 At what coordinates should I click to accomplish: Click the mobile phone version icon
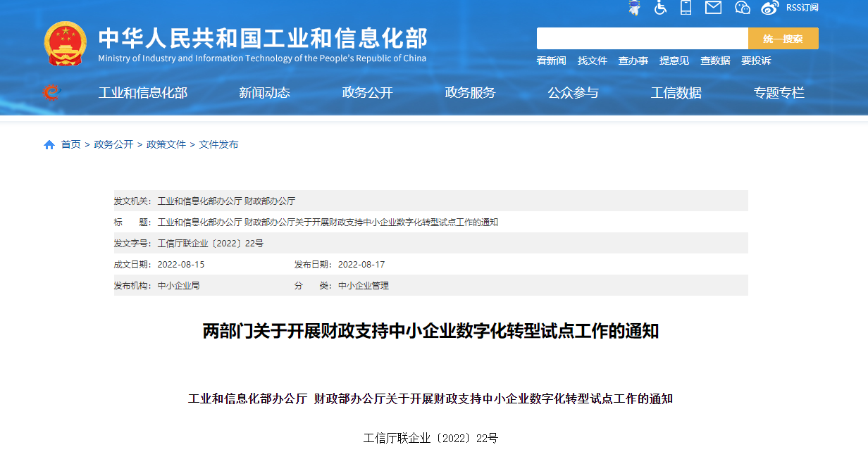click(686, 8)
